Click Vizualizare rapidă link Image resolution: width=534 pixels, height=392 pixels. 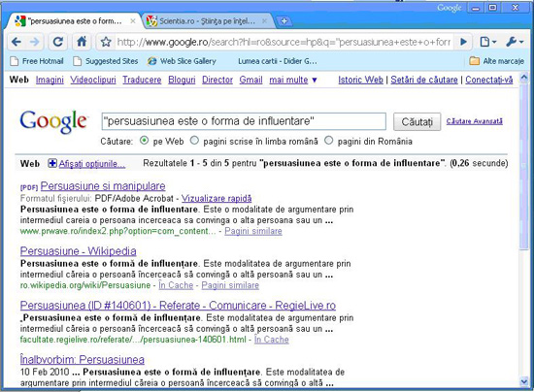[217, 198]
